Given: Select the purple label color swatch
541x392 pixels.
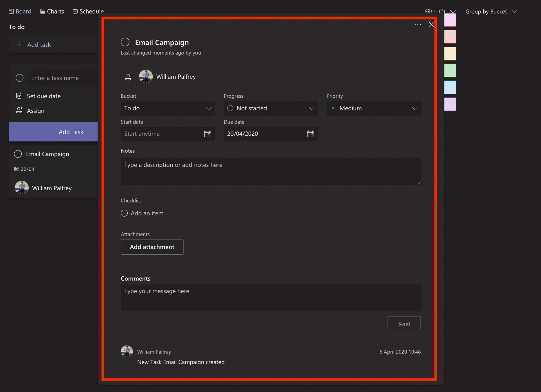Looking at the screenshot, I should pos(450,104).
